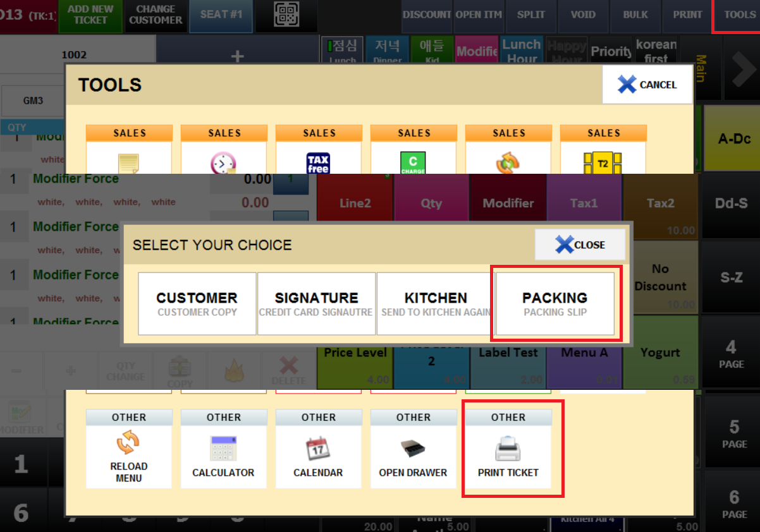Click the SEAT #1 button
The image size is (760, 532).
pyautogui.click(x=221, y=16)
